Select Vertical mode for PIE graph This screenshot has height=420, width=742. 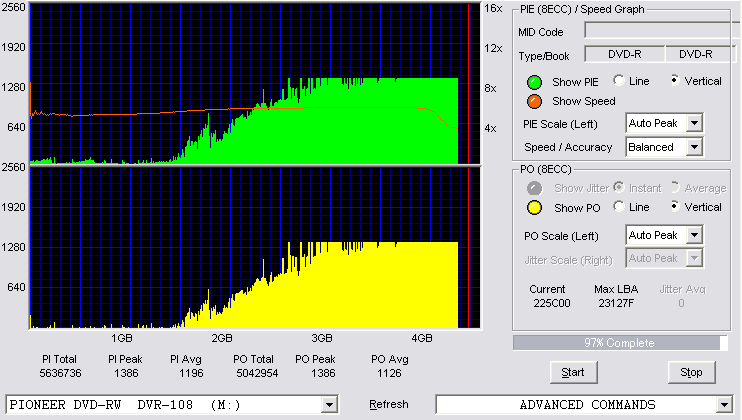[675, 80]
